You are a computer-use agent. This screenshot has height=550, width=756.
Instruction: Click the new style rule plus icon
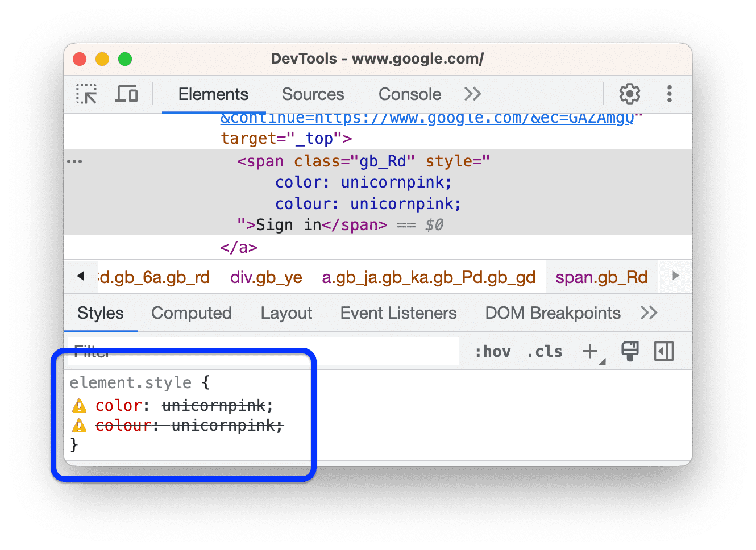coord(589,351)
